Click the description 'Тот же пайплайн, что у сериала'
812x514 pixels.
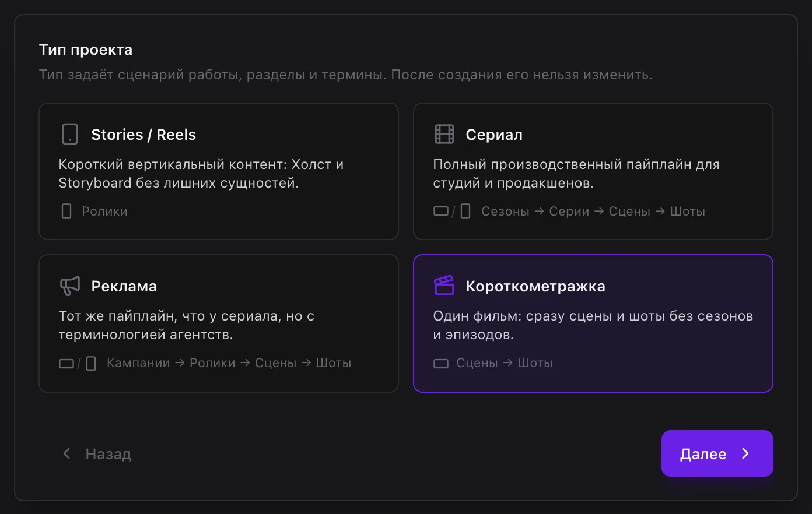pyautogui.click(x=187, y=325)
